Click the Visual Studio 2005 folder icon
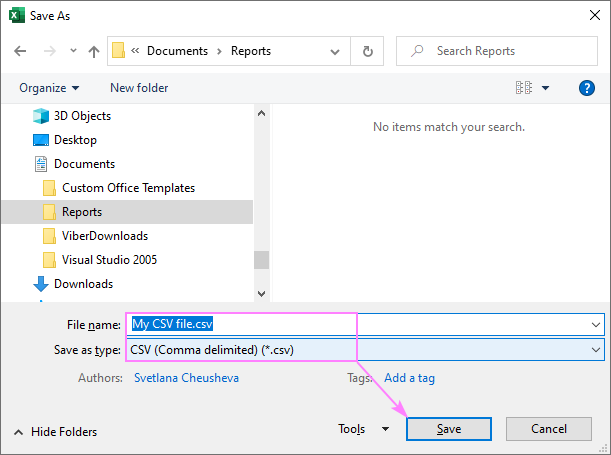 click(x=49, y=260)
